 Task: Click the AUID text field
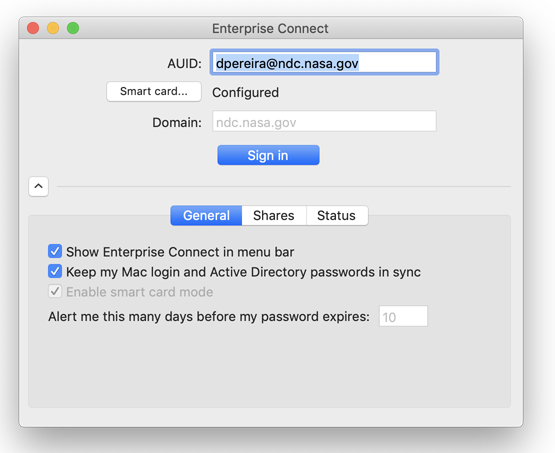(x=324, y=63)
